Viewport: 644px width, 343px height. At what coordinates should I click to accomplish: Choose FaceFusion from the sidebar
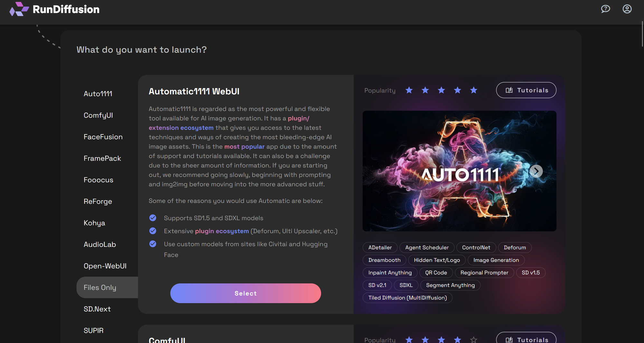[x=103, y=137]
